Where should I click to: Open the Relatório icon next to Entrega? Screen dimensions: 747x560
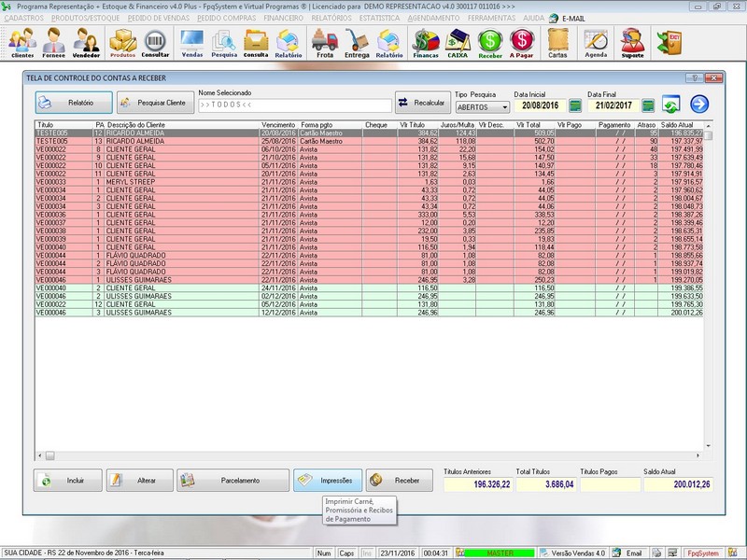(x=389, y=42)
